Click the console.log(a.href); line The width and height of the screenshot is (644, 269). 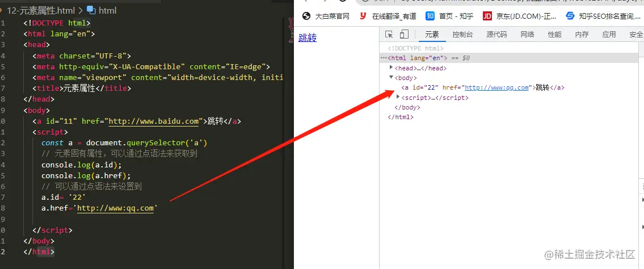pos(86,175)
